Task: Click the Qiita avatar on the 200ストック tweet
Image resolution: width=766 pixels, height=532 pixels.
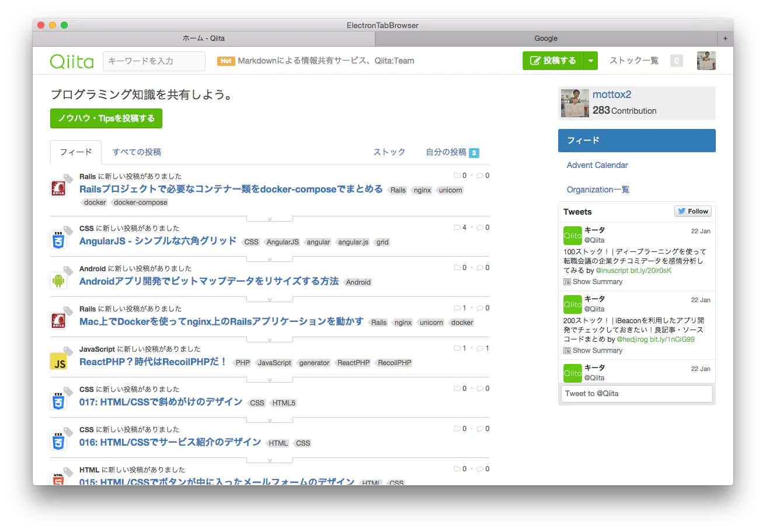Action: coord(573,304)
